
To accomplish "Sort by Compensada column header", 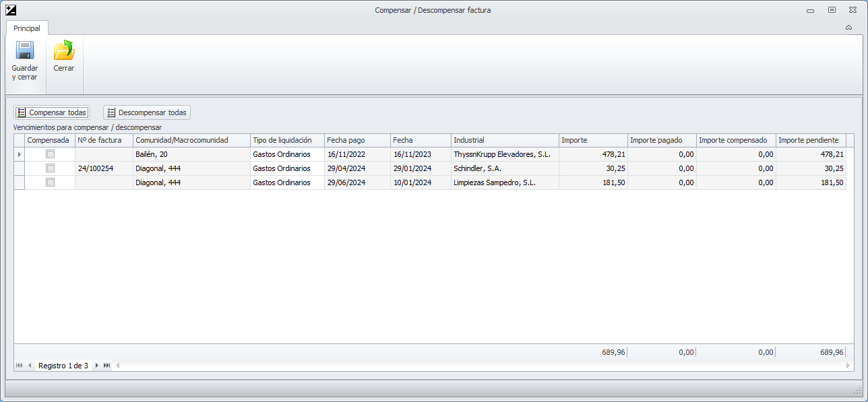I will (x=50, y=140).
